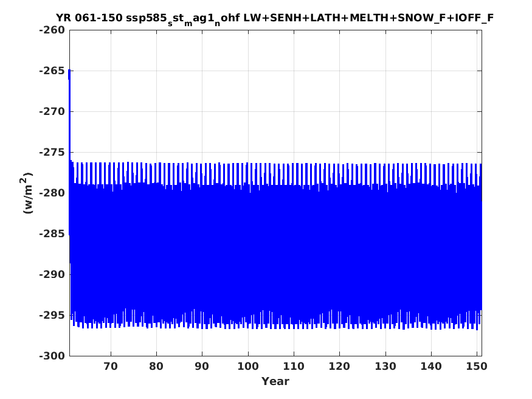Click the (w/m²) y-axis label
Screen dimensions: 532x399
click(27, 193)
